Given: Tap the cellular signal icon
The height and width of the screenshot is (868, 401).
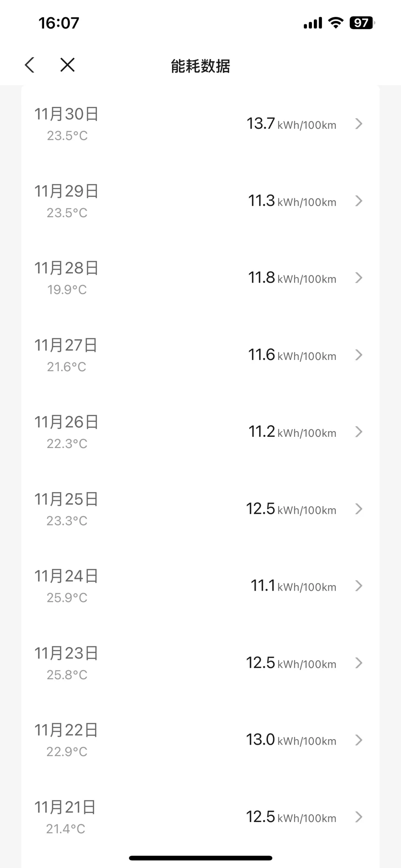Looking at the screenshot, I should 312,23.
